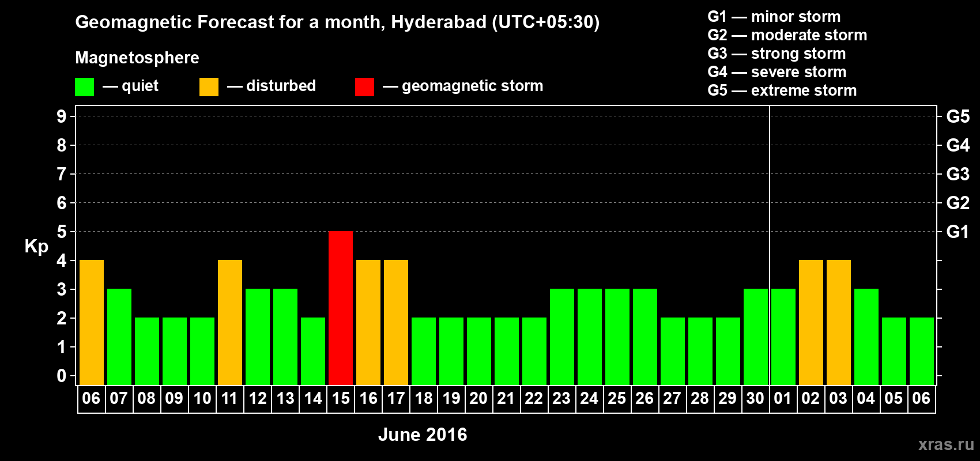Select the green bar above date 04
The image size is (980, 461).
866,337
